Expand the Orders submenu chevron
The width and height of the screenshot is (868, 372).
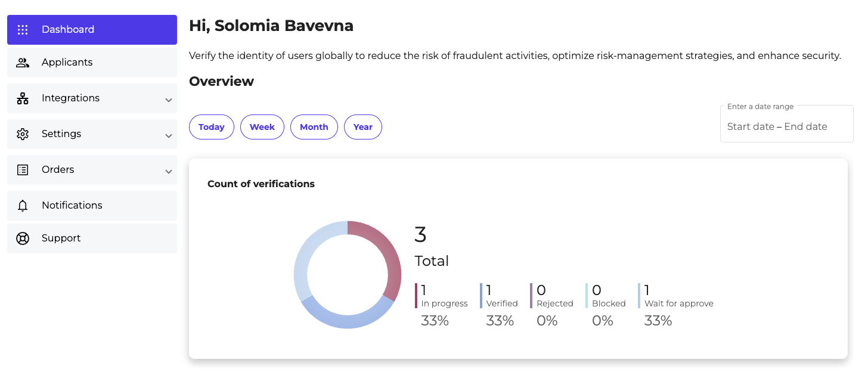[x=169, y=172]
